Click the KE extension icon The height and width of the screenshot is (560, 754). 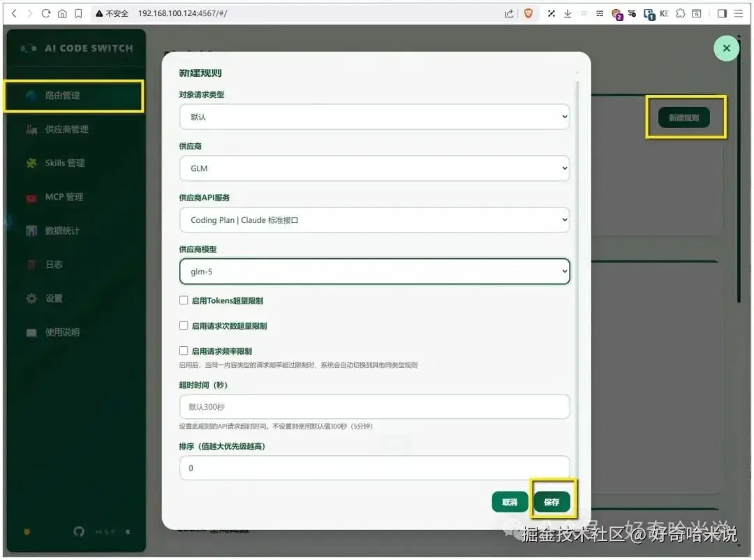tap(664, 13)
